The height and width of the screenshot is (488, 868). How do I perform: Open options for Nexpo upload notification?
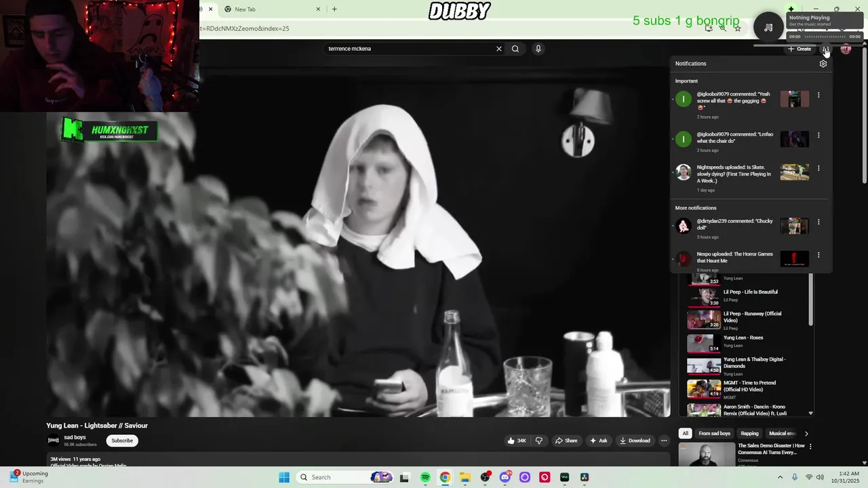tap(818, 256)
